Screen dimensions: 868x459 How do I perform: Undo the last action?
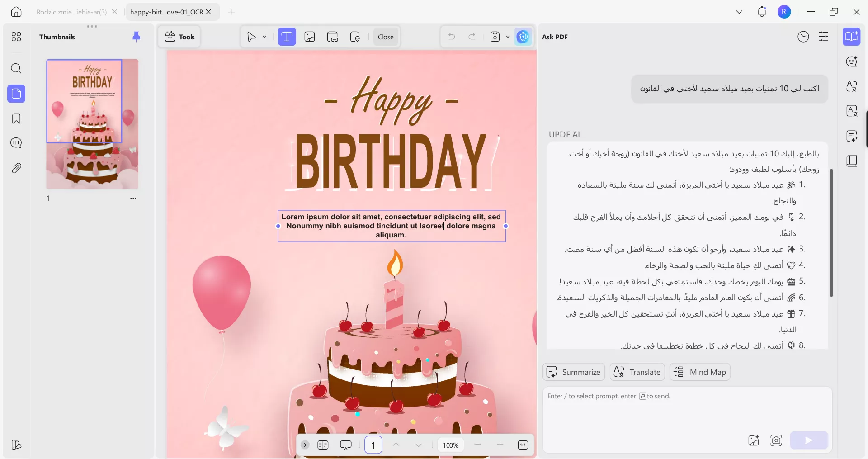point(452,37)
